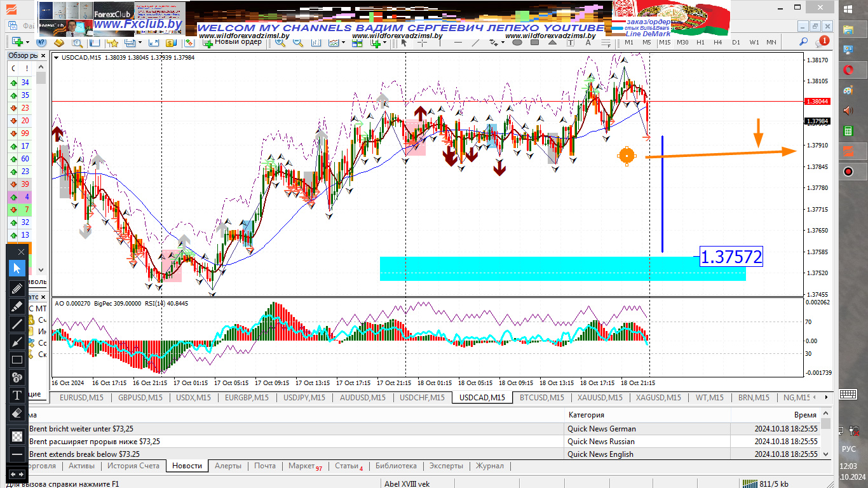This screenshot has height=488, width=868.
Task: Open the XAGUSD,M15 chart tab
Action: tap(658, 398)
